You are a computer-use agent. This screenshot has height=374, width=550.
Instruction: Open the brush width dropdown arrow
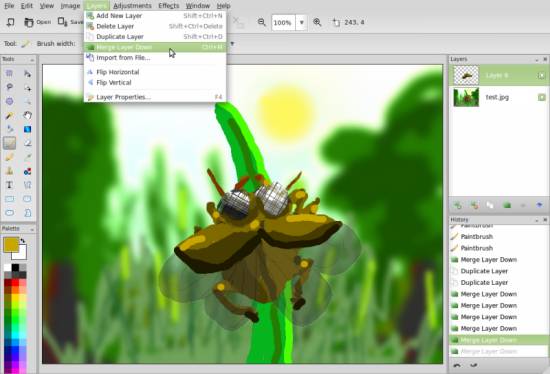tap(232, 44)
